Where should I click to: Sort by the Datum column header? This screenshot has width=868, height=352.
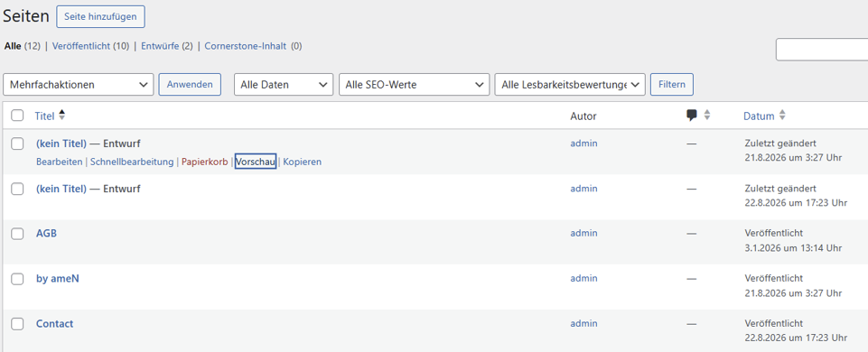pos(759,116)
